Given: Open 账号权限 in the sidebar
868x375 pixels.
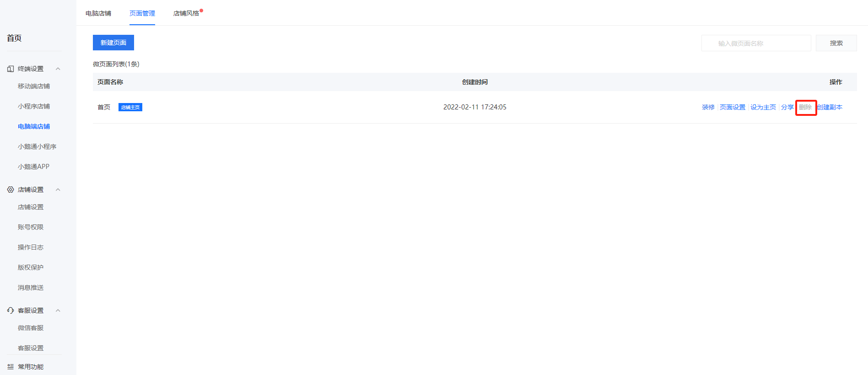Looking at the screenshot, I should [31, 227].
